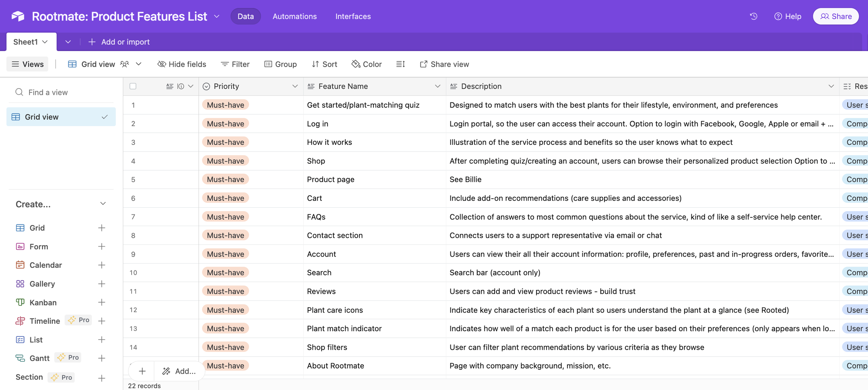Click the Airtable home logo icon
Viewport: 868px width, 390px height.
click(x=18, y=16)
